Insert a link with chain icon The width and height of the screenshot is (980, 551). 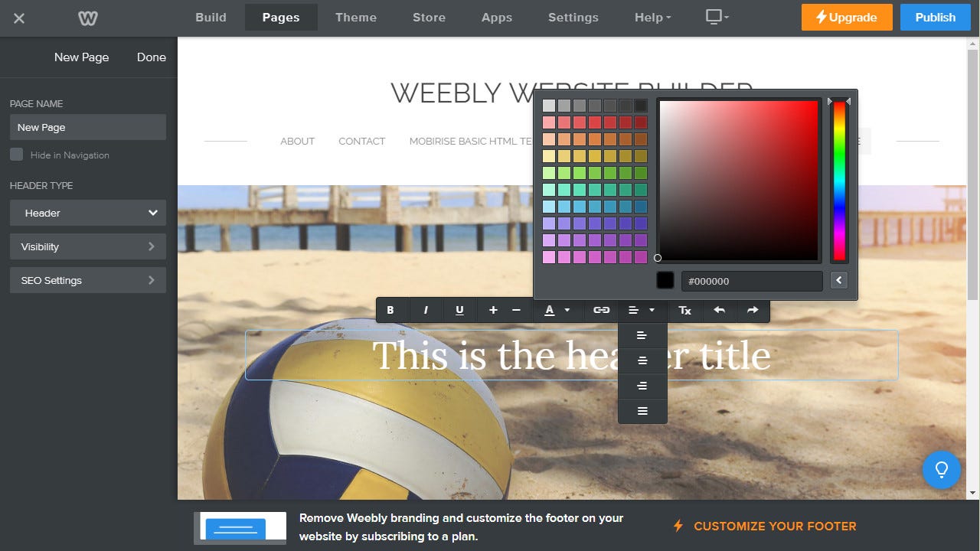(x=602, y=310)
